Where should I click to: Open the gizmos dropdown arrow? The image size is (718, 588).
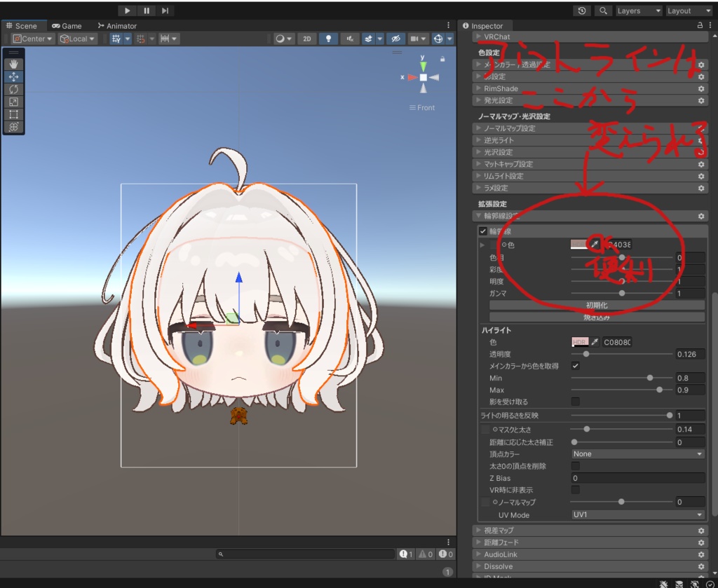tap(449, 39)
